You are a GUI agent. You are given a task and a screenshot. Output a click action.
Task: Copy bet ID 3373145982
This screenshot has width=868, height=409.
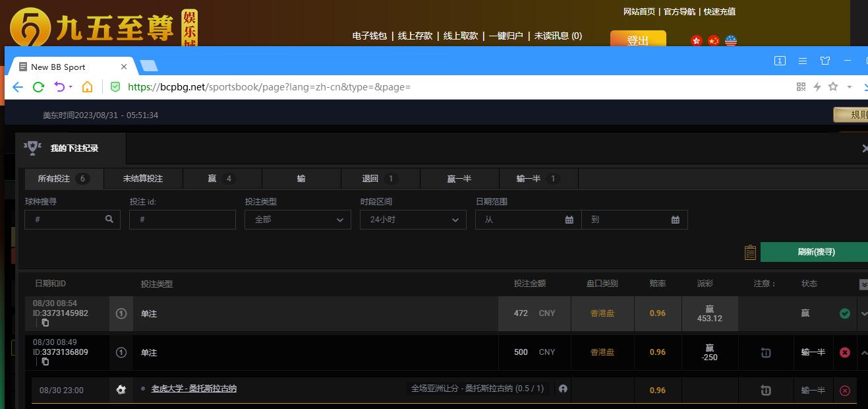(45, 323)
